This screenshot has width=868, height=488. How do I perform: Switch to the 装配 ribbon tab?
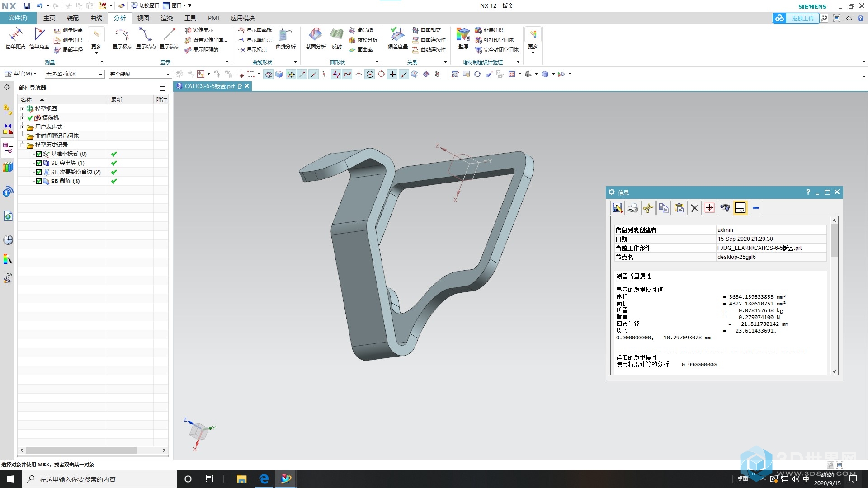point(72,18)
